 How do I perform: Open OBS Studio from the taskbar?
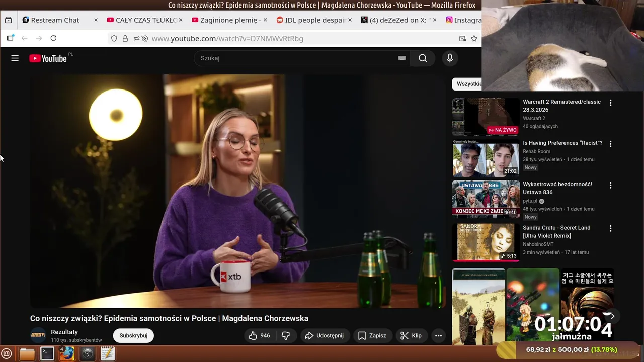(88, 354)
